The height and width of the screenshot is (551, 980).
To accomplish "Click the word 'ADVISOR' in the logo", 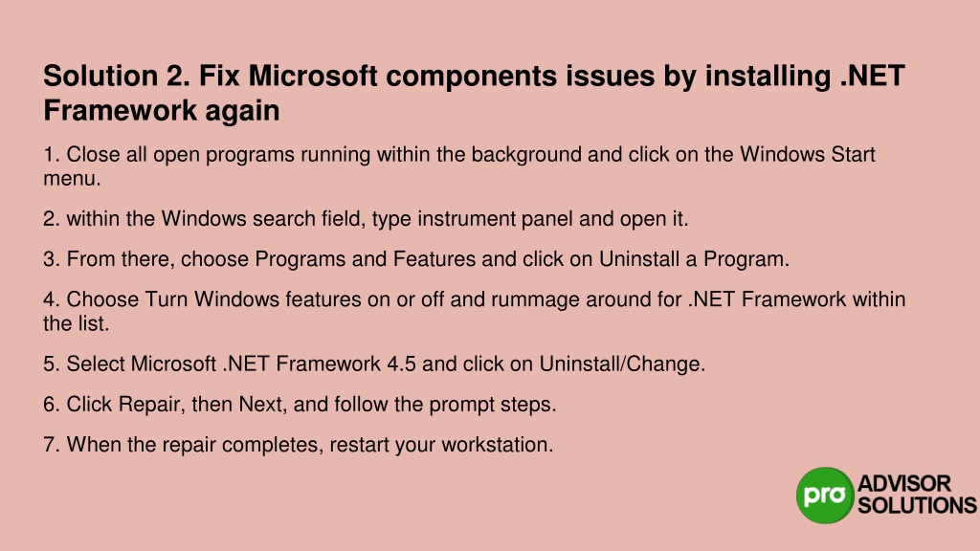I will [904, 483].
